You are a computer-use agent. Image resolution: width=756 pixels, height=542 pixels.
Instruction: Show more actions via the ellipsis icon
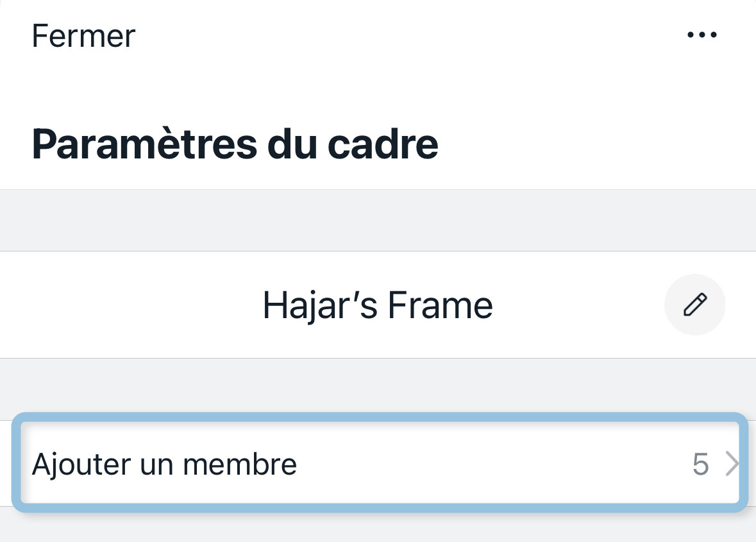coord(701,35)
